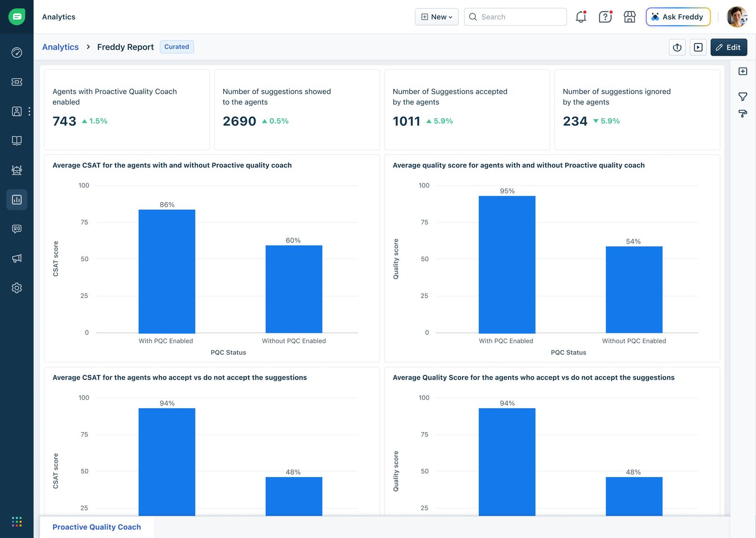756x538 pixels.
Task: Open the Analytics chart icon in sidebar
Action: click(x=17, y=200)
